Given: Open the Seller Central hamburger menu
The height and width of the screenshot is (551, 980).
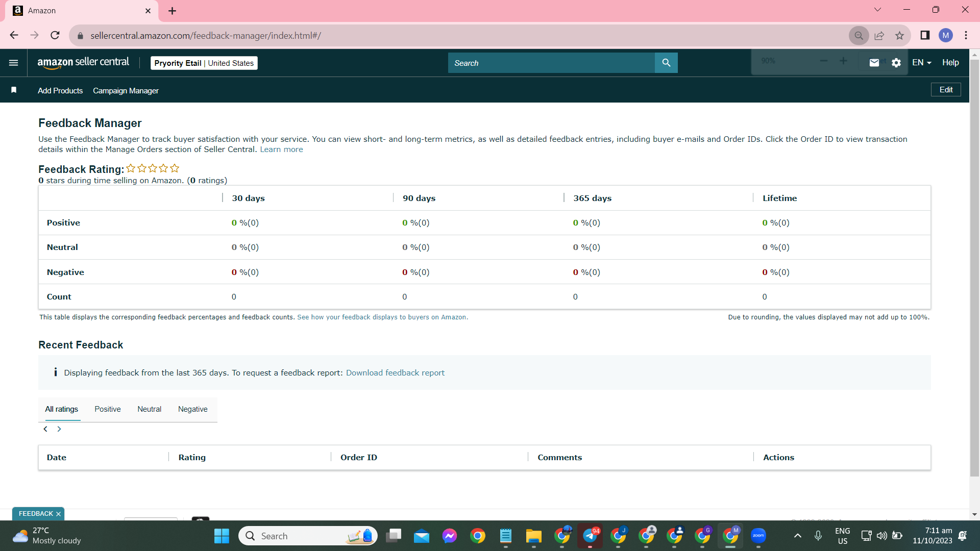Looking at the screenshot, I should pos(14,63).
